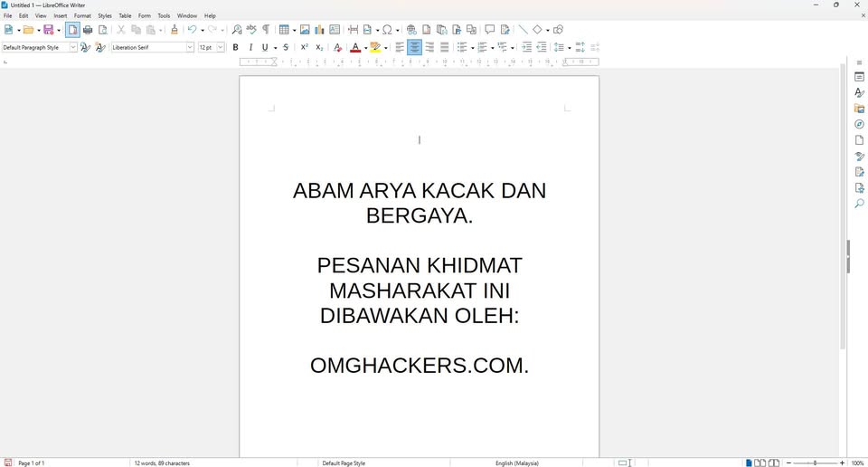Open the sidebar Gallery panel
This screenshot has width=868, height=467.
pos(859,109)
